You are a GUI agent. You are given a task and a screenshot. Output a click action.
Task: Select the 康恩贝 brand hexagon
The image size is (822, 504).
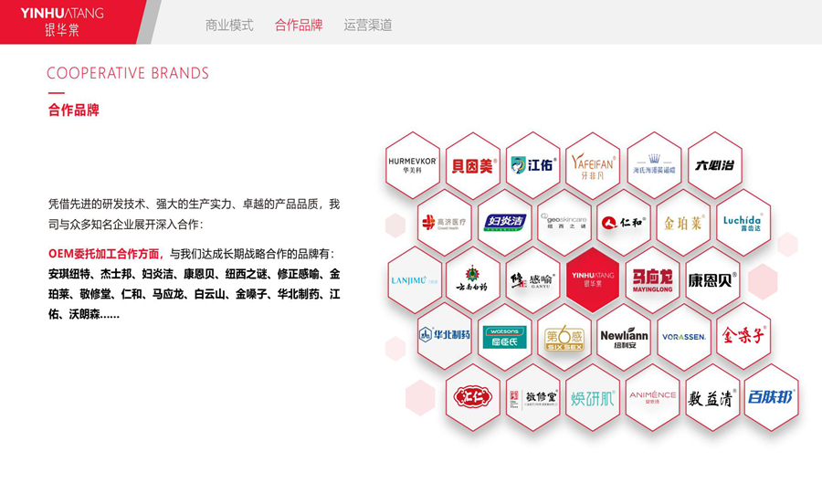[x=712, y=280]
